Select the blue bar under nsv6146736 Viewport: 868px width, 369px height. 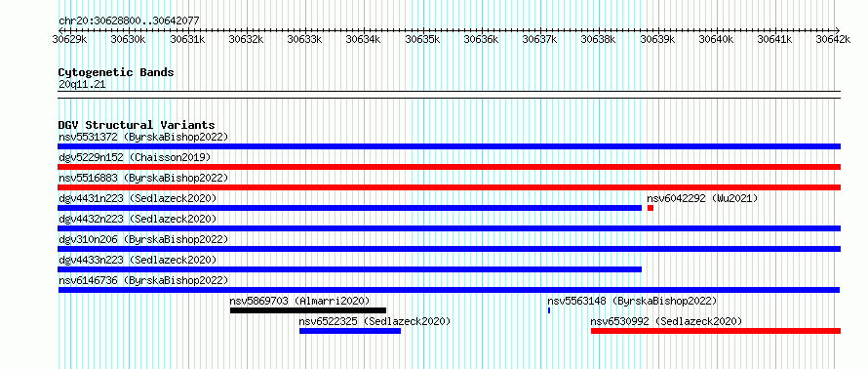point(449,290)
